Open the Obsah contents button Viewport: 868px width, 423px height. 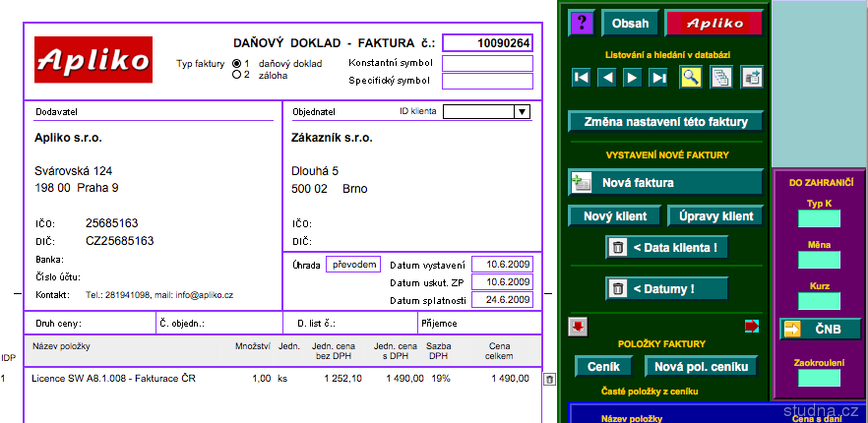click(x=630, y=24)
